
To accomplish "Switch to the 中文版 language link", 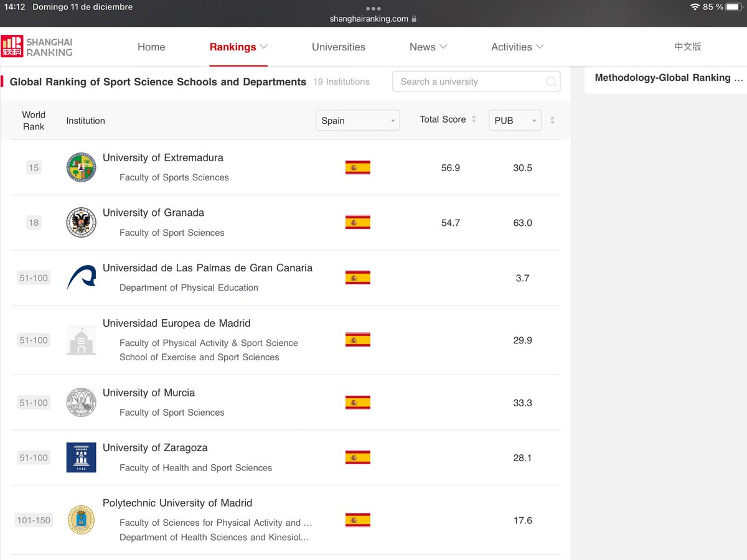I will click(x=688, y=47).
